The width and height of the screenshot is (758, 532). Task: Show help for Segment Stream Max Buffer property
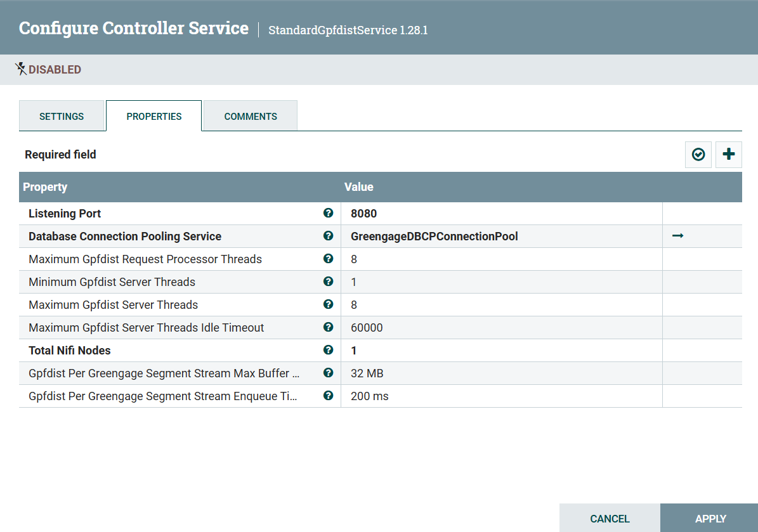(x=328, y=373)
